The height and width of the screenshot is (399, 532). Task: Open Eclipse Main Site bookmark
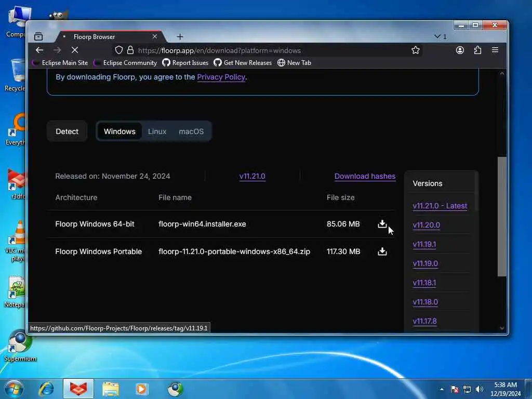pos(60,63)
